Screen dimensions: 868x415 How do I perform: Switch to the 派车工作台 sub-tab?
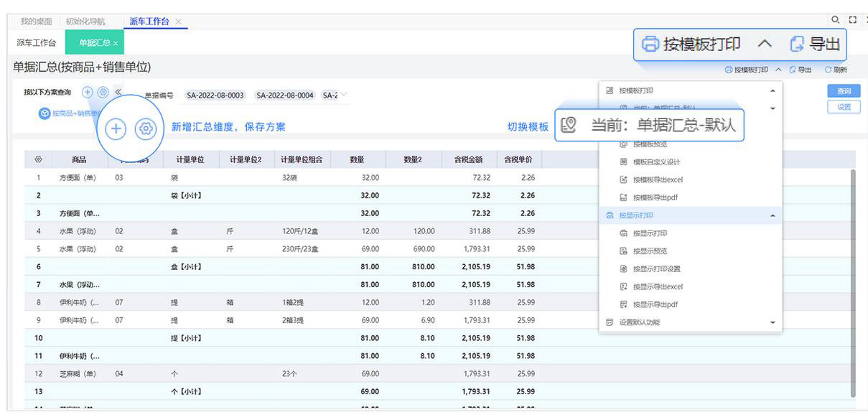click(x=36, y=43)
